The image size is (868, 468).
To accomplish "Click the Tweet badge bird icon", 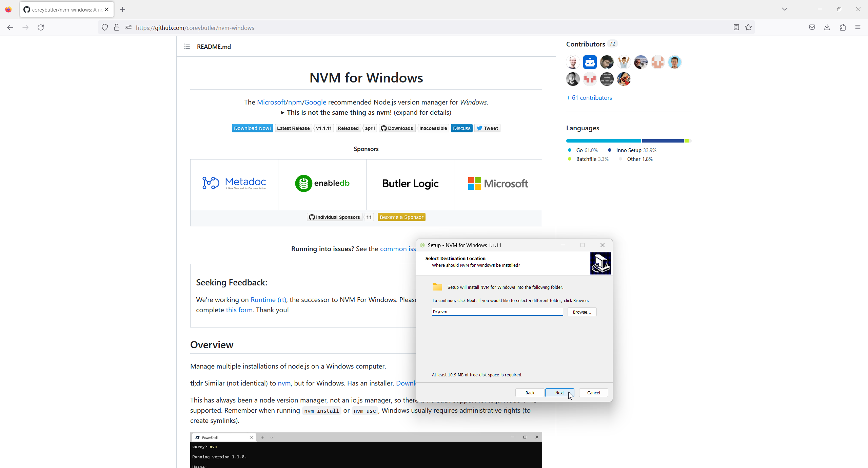I will pos(479,128).
